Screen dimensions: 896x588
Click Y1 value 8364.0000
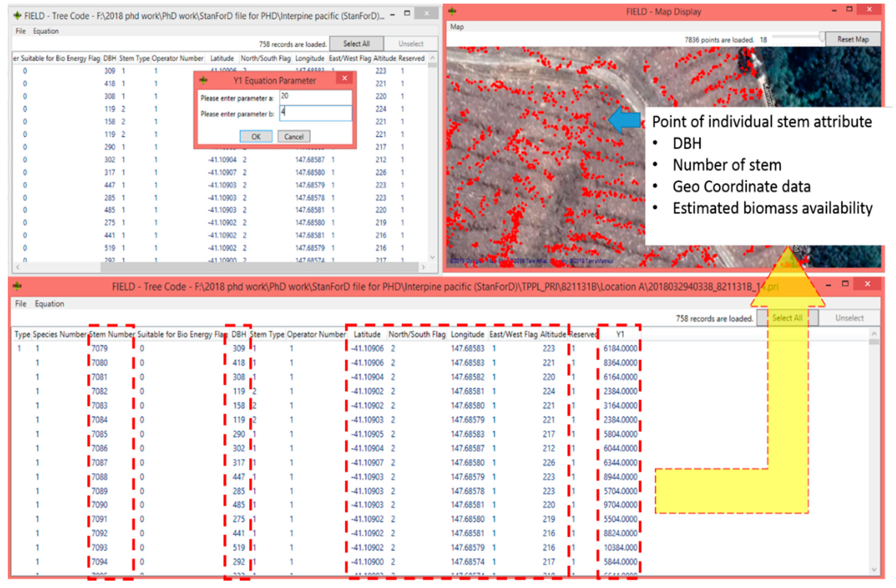pos(620,363)
